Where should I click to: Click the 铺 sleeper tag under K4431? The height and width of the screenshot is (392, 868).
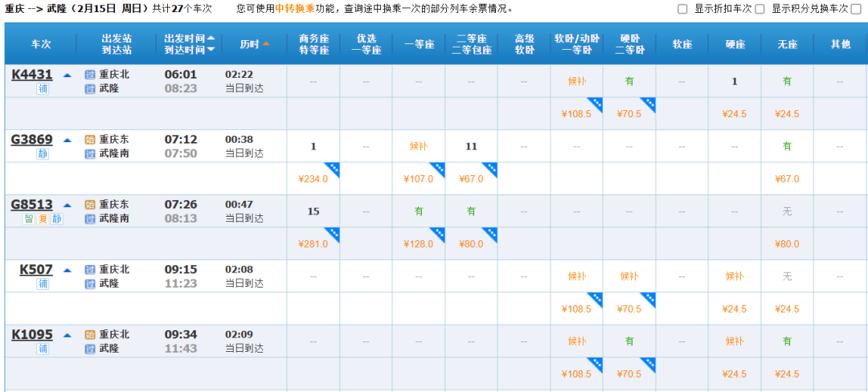pos(43,88)
